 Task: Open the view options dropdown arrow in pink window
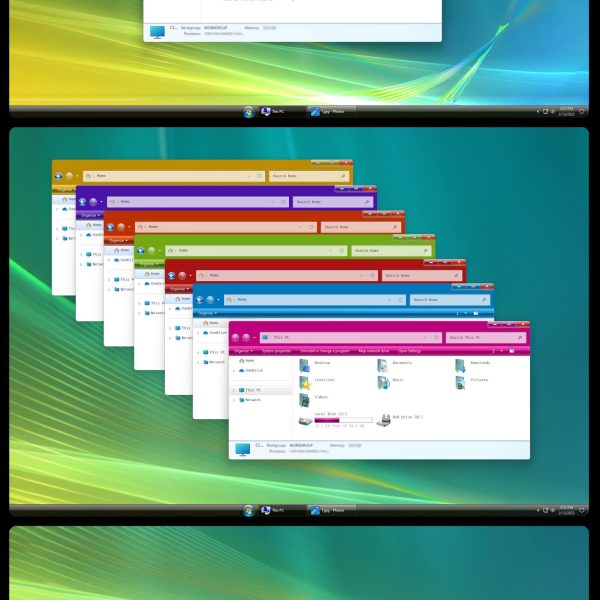pyautogui.click(x=502, y=351)
